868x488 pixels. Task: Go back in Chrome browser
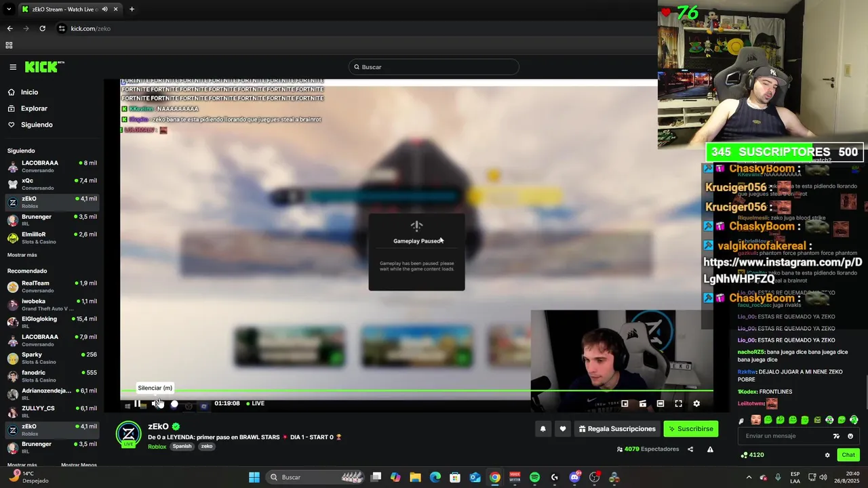coord(9,28)
